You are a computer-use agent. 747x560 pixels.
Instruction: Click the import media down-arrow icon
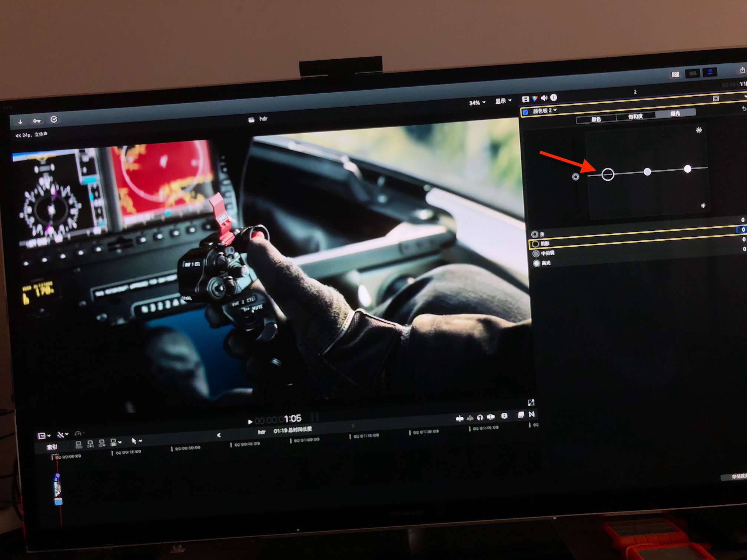click(x=20, y=121)
